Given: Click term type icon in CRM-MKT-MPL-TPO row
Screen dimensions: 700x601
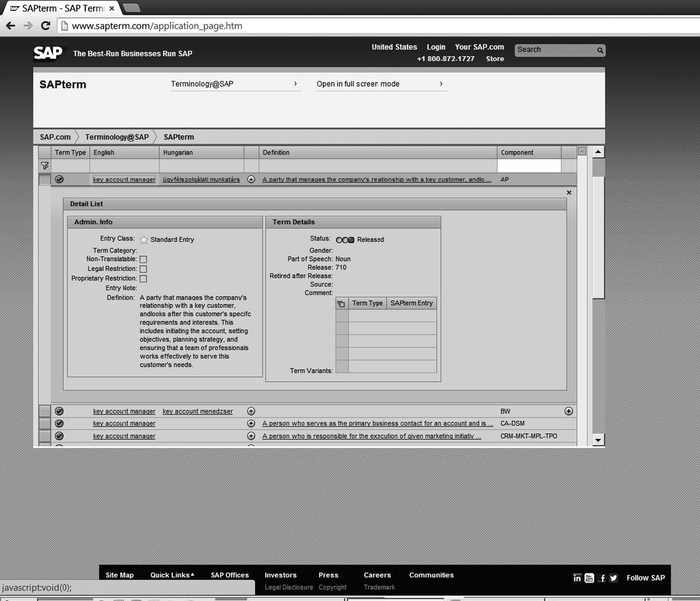Looking at the screenshot, I should tap(59, 436).
